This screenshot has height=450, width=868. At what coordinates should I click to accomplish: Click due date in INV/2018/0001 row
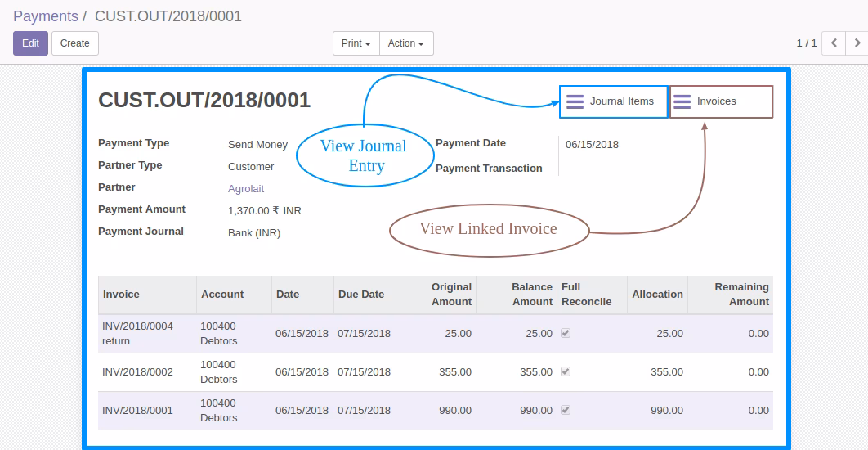click(x=365, y=411)
